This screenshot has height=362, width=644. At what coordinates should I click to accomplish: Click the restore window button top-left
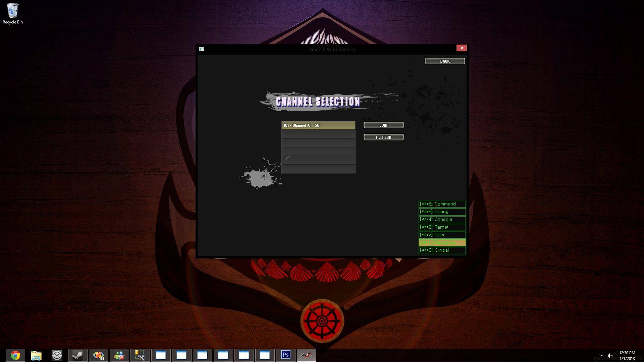click(201, 49)
